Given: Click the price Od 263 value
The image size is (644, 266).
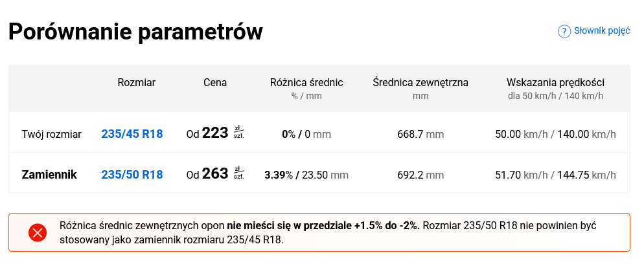Looking at the screenshot, I should (207, 173).
